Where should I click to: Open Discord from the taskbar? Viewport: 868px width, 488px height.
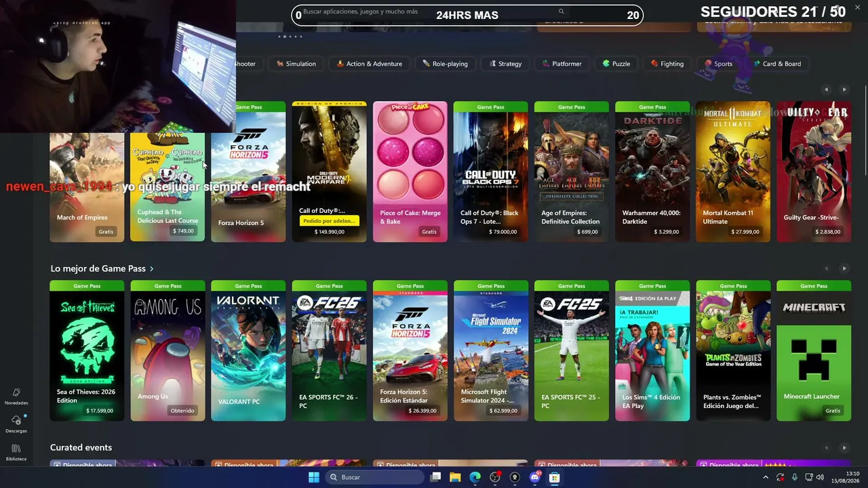click(534, 477)
